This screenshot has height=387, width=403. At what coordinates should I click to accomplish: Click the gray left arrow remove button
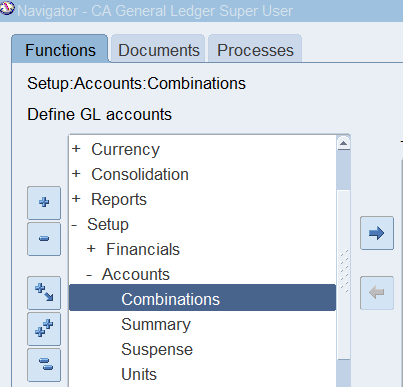377,293
